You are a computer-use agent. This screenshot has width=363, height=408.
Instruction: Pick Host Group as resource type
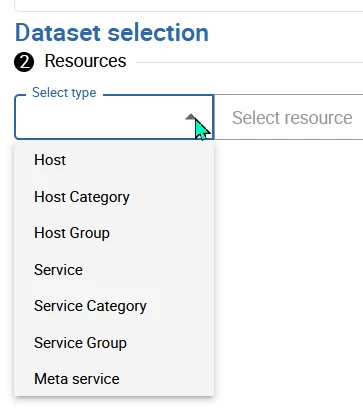coord(114,233)
